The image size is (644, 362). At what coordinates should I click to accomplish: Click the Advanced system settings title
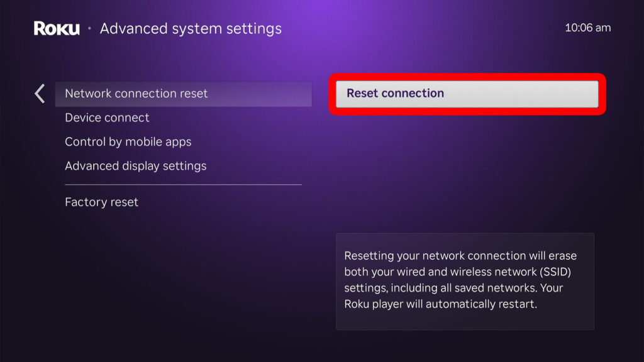click(191, 29)
